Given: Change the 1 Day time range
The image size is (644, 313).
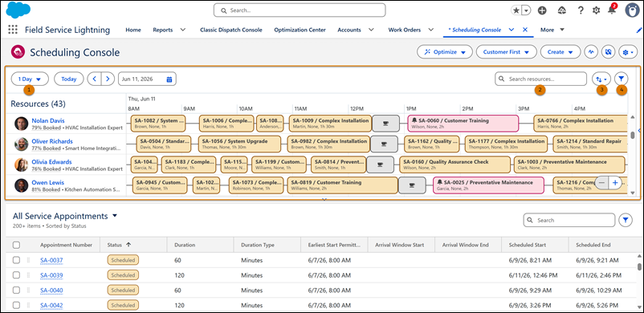Looking at the screenshot, I should [x=30, y=79].
